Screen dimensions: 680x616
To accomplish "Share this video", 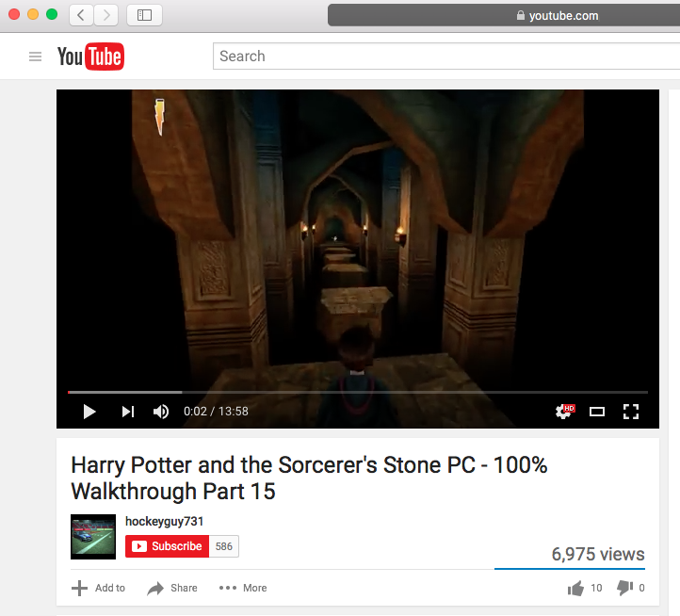I will (172, 588).
